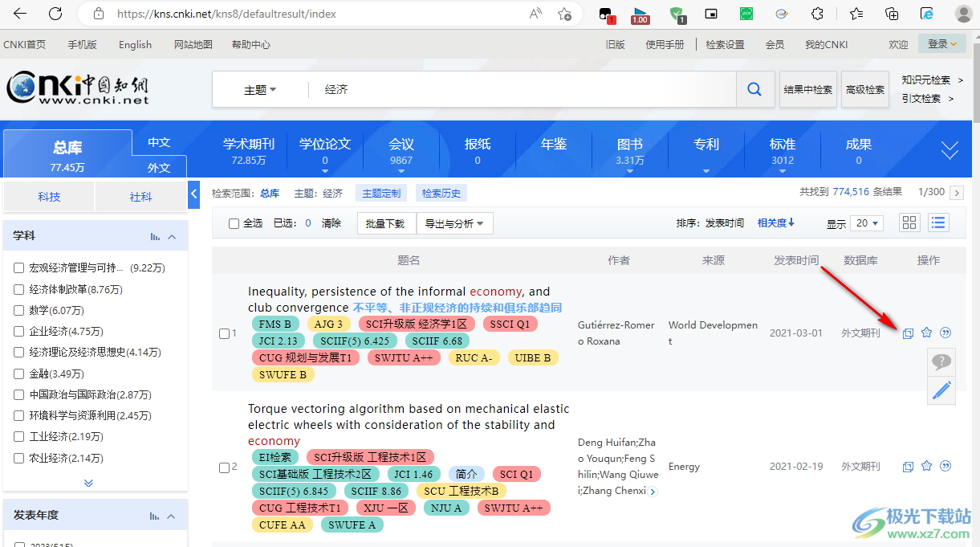Check 宏观经济管理与可持续 subject filter
The height and width of the screenshot is (547, 980).
(18, 267)
